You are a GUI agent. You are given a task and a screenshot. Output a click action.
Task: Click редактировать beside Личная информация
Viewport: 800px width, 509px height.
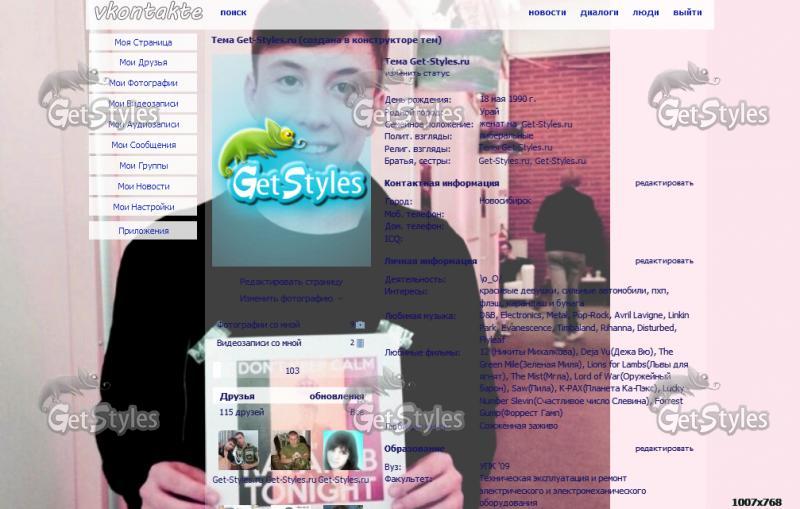(664, 261)
